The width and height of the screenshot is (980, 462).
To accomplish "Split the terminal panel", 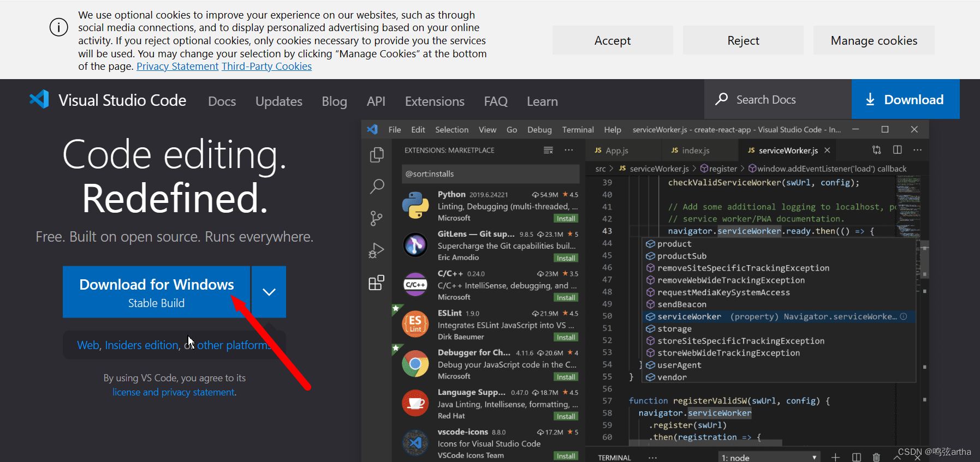I will [856, 457].
